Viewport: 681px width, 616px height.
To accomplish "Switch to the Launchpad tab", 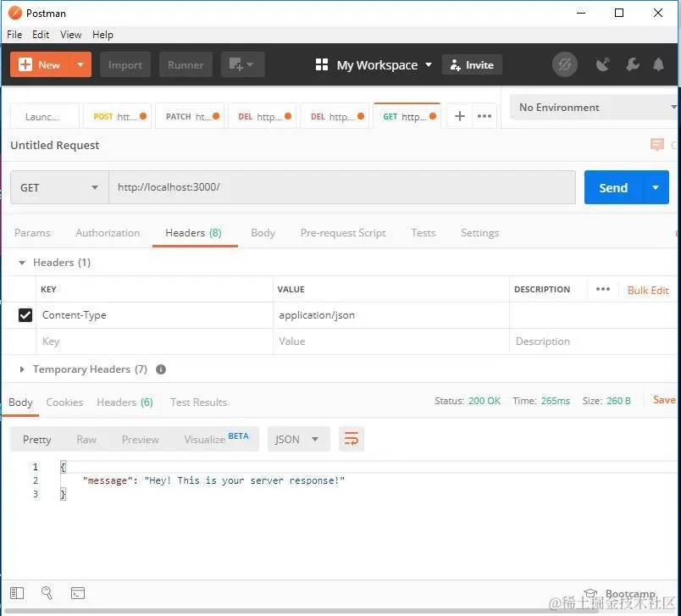I will (45, 116).
